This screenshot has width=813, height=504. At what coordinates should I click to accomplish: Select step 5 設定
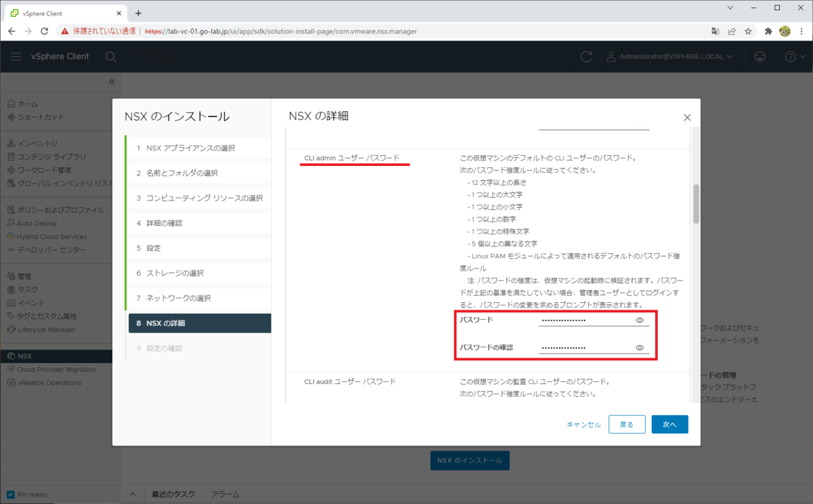click(x=199, y=248)
